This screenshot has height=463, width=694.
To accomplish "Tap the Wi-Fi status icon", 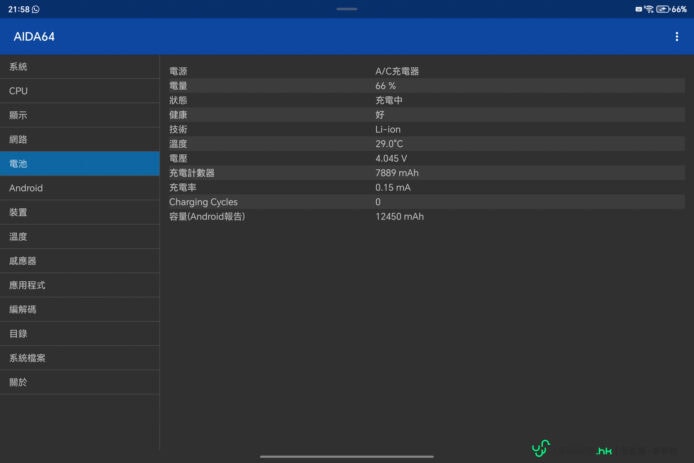I will (649, 9).
